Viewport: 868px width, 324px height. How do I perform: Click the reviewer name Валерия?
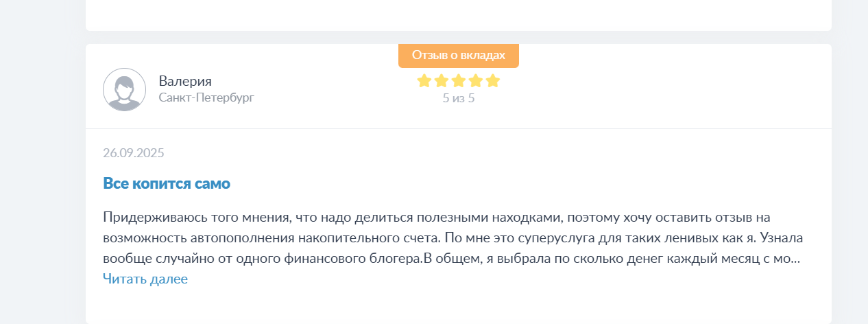pos(185,81)
